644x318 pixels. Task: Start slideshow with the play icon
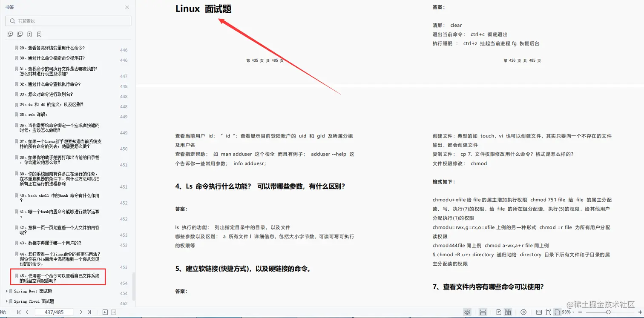click(524, 312)
